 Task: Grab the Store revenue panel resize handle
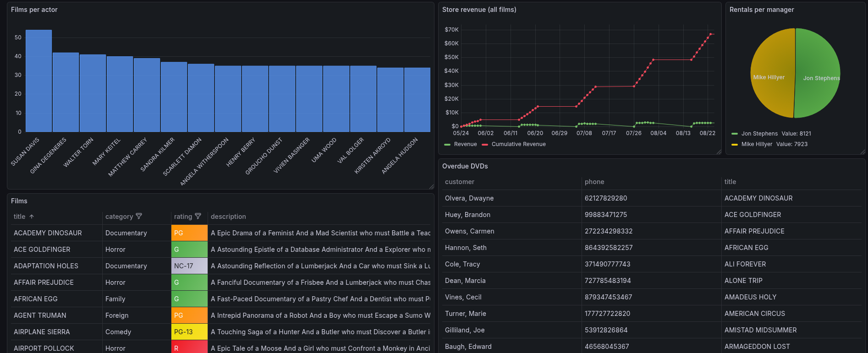[x=719, y=152]
